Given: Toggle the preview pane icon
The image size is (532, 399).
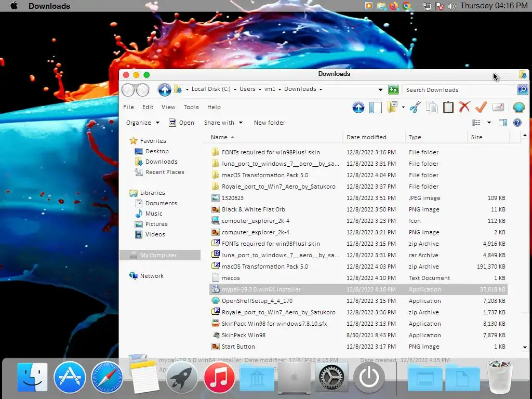Looking at the screenshot, I should coord(503,123).
